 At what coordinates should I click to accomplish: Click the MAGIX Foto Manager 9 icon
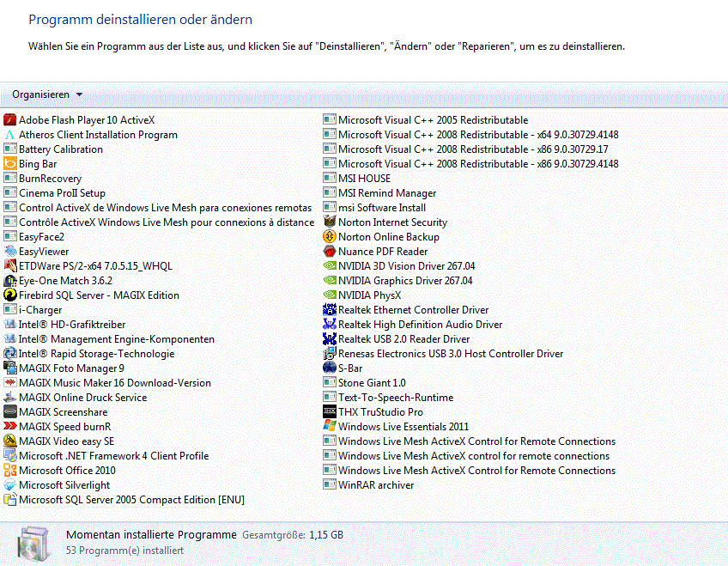click(x=9, y=368)
